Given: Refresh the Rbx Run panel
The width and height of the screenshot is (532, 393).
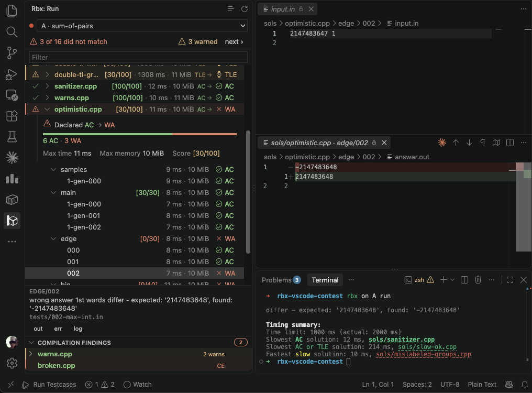Looking at the screenshot, I should tap(245, 9).
